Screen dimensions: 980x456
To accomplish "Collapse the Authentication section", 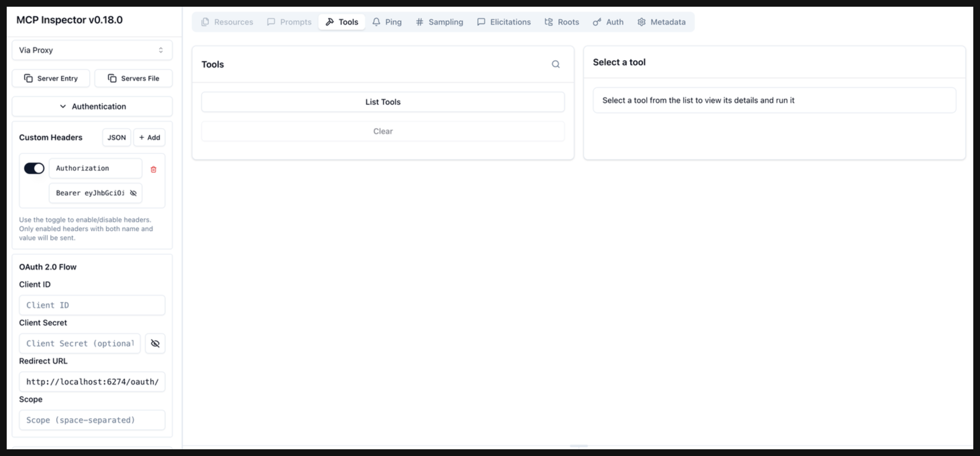I will coord(92,106).
